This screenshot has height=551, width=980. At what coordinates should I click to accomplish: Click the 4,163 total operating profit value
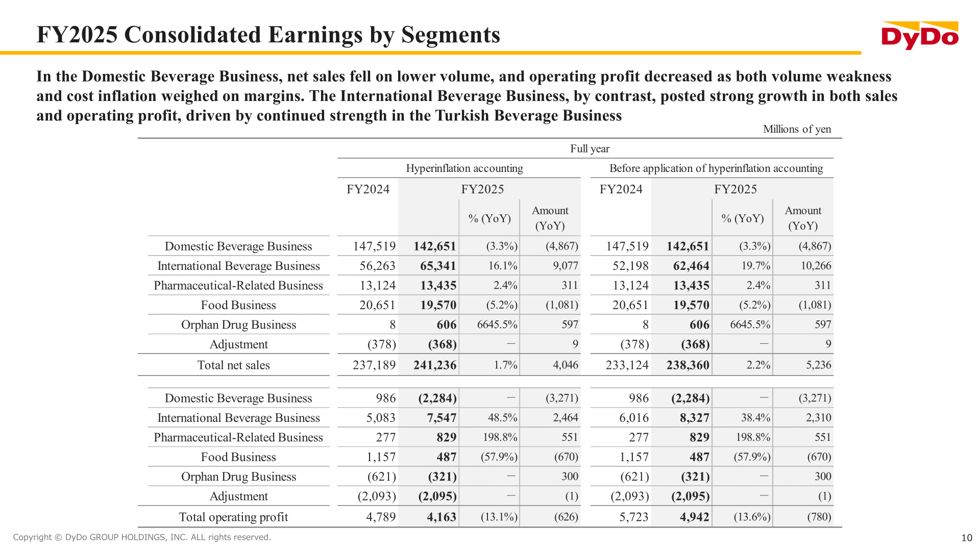(442, 517)
